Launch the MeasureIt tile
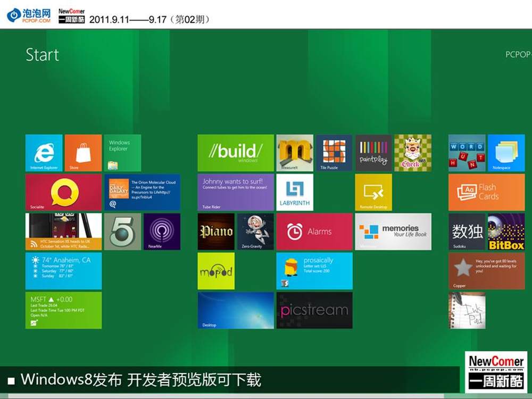This screenshot has width=532, height=399. pyautogui.click(x=295, y=153)
